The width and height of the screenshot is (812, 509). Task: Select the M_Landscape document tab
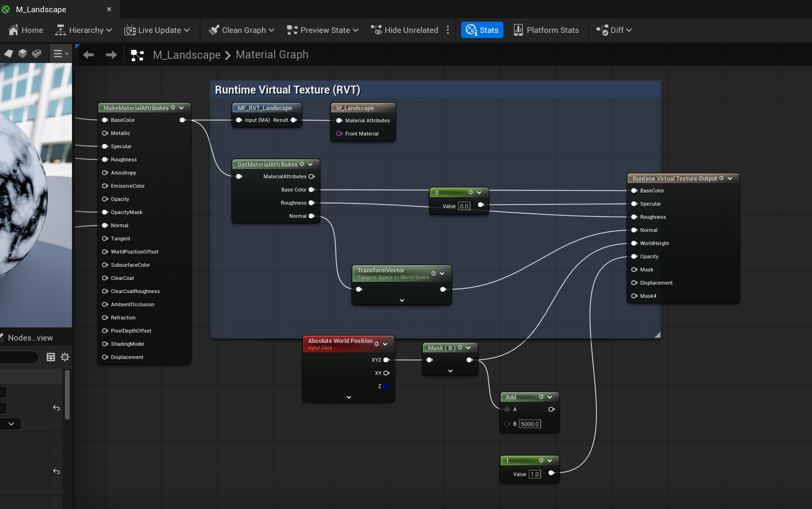tap(41, 9)
